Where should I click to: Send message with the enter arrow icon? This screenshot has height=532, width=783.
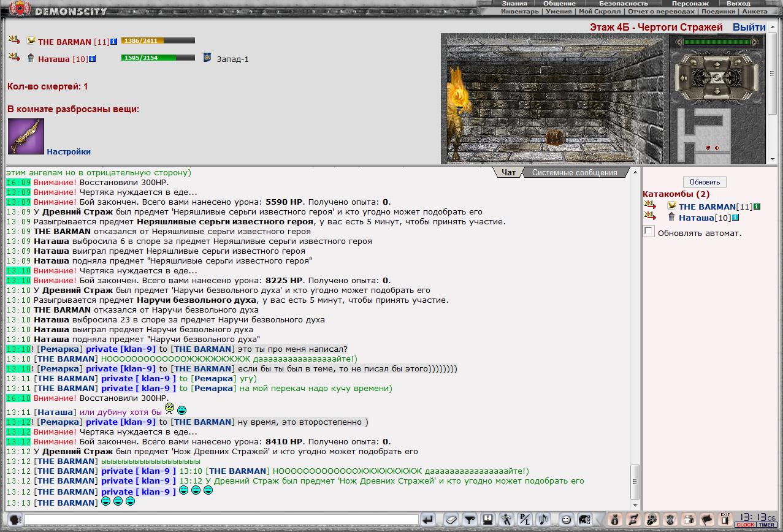click(428, 520)
